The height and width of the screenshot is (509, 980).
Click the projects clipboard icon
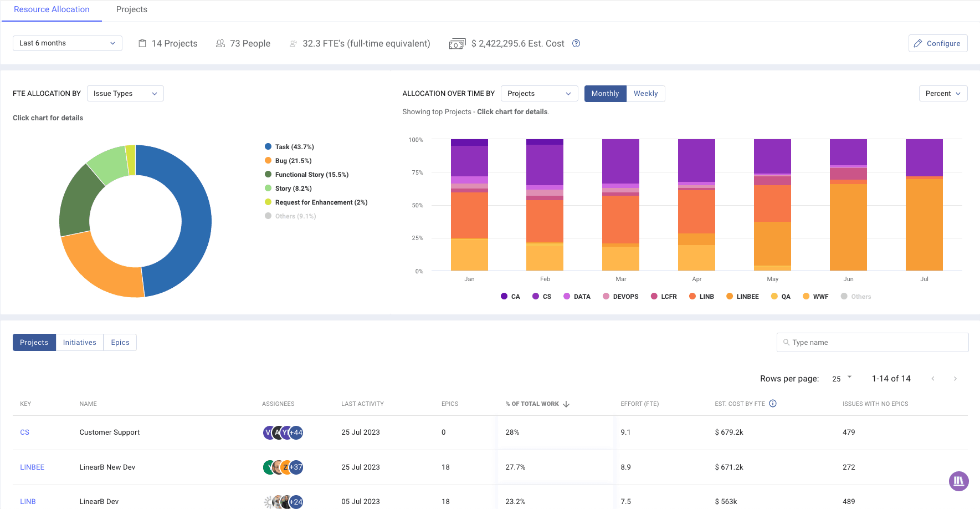click(x=142, y=43)
